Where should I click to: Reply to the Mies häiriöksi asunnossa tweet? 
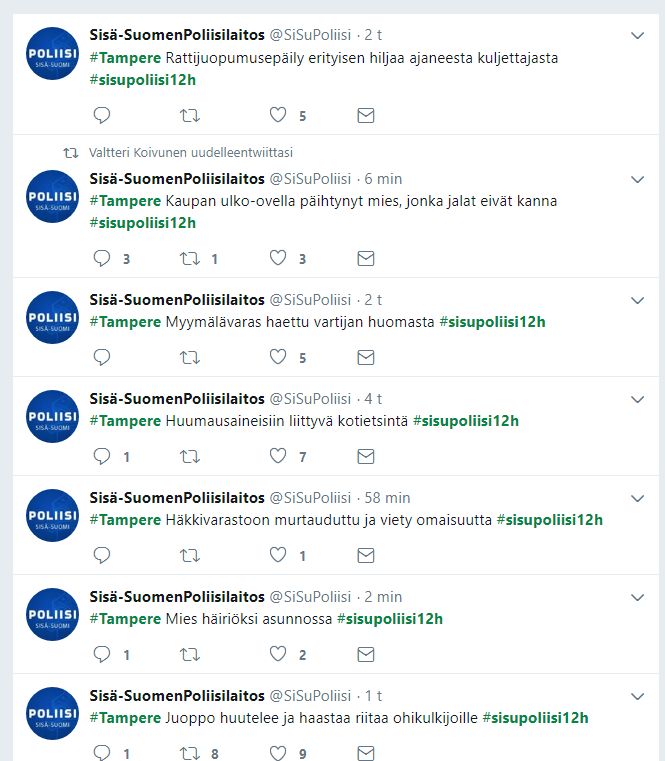pos(102,654)
